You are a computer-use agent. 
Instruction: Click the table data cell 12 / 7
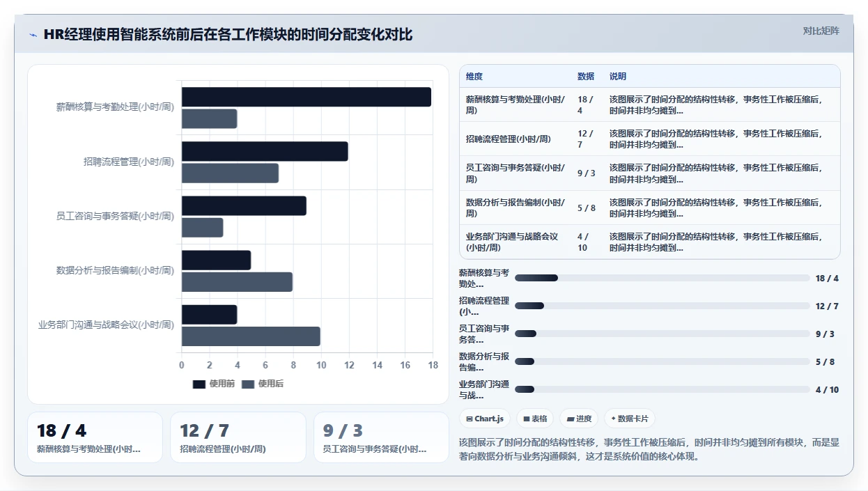pos(588,139)
